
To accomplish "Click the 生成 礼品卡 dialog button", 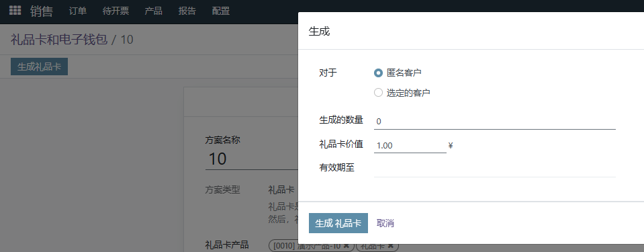I will tap(338, 223).
